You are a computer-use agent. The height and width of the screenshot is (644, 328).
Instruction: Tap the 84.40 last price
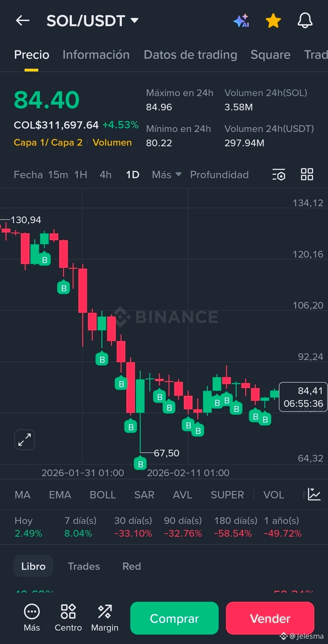47,100
